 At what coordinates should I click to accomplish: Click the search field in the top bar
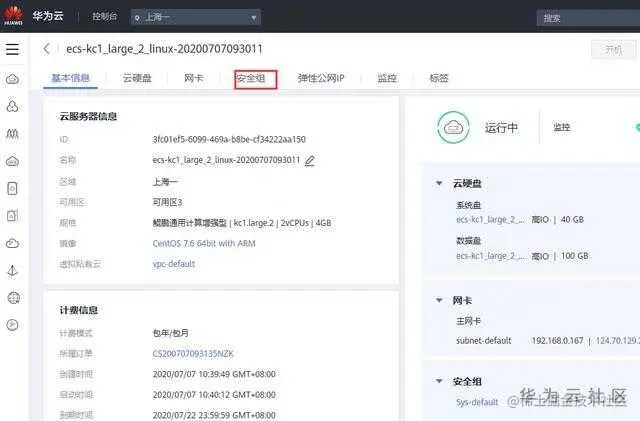tap(588, 18)
